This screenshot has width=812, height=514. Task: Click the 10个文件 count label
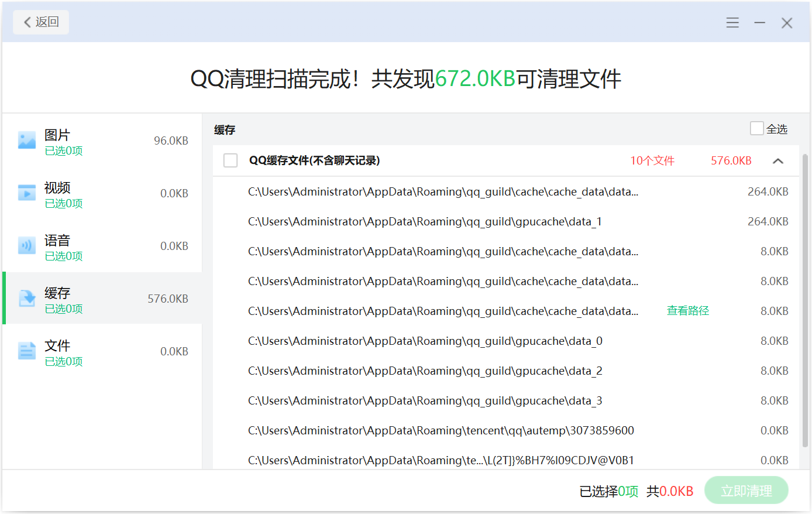tap(652, 160)
